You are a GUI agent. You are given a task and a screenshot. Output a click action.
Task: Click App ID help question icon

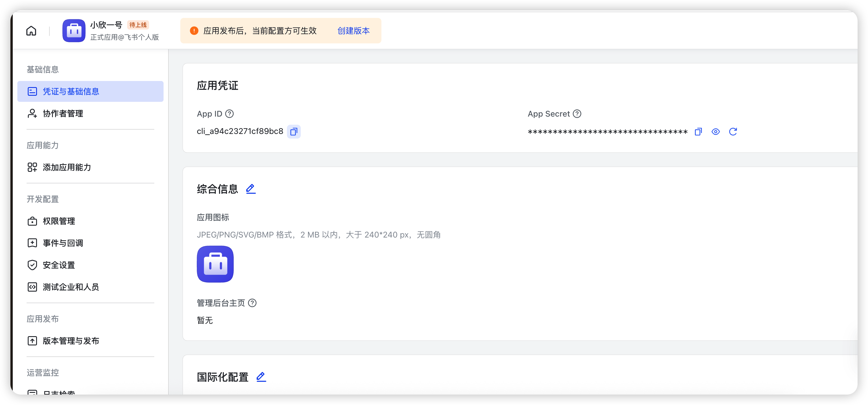pyautogui.click(x=229, y=114)
